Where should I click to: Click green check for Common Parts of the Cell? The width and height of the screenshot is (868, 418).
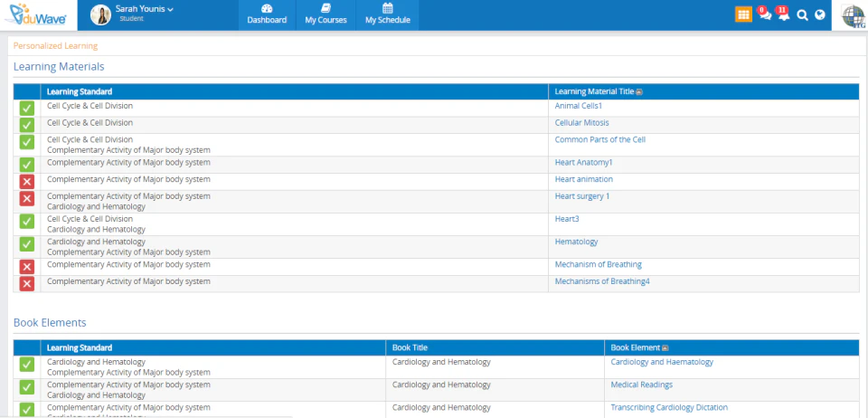coord(26,142)
